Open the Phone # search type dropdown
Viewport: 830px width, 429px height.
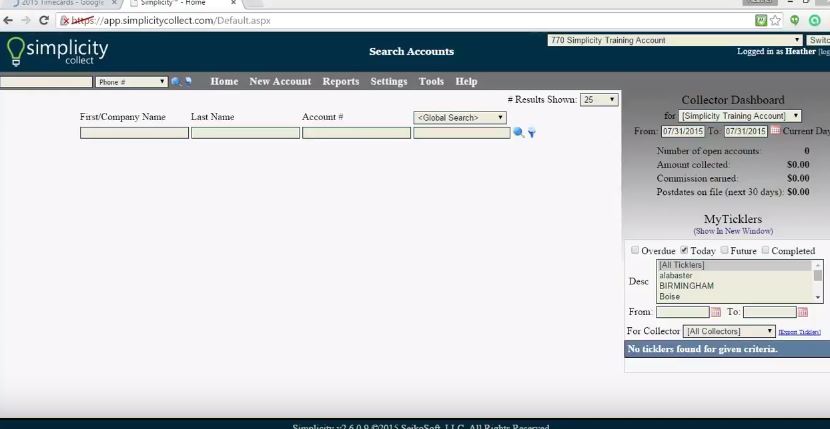131,82
